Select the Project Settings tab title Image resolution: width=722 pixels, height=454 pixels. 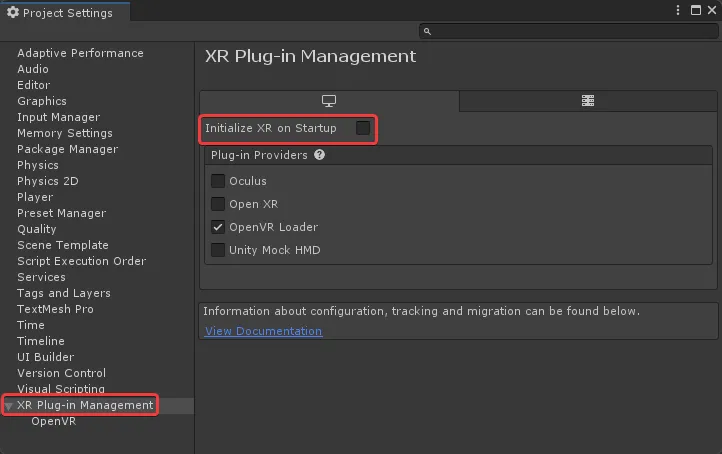coord(66,12)
